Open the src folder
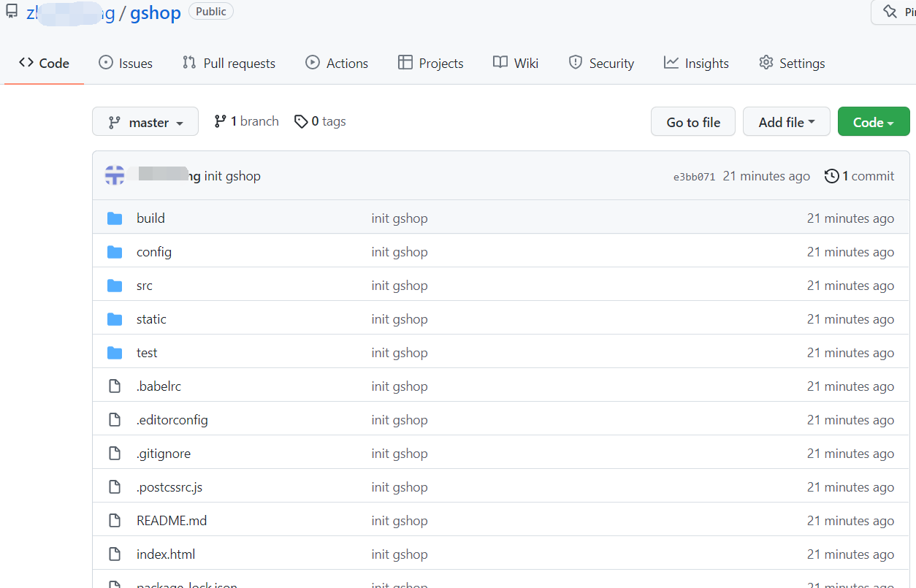The width and height of the screenshot is (916, 588). (x=145, y=286)
